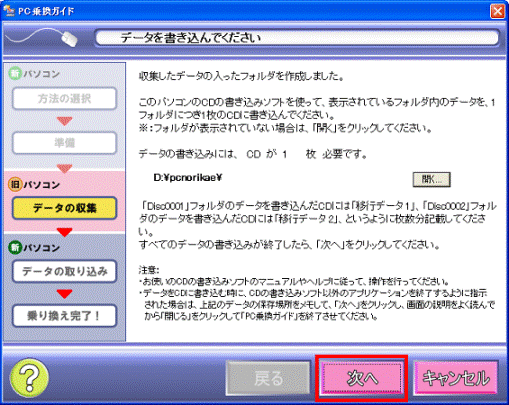509x405 pixels.
Task: Click the 注意: label
Action: (149, 269)
